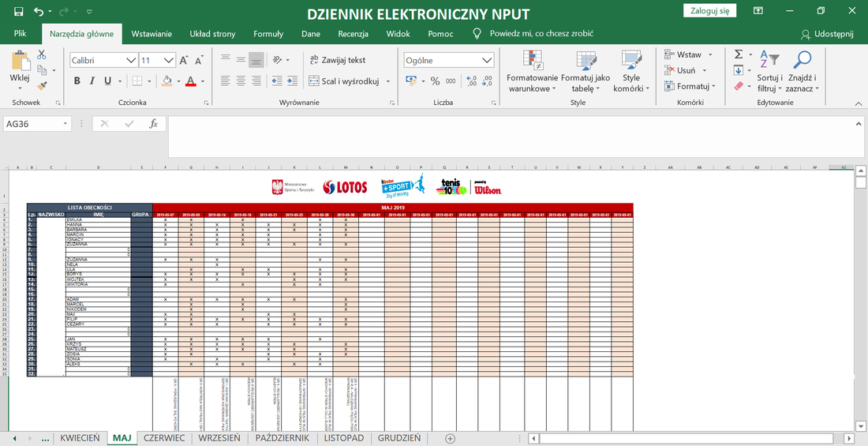Click the Udostępnij share button

click(827, 35)
